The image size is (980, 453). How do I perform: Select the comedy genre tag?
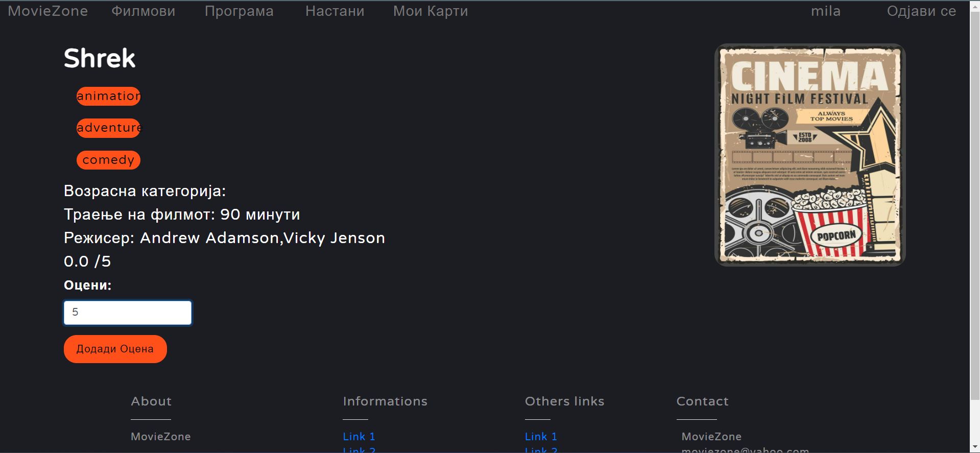(x=108, y=160)
